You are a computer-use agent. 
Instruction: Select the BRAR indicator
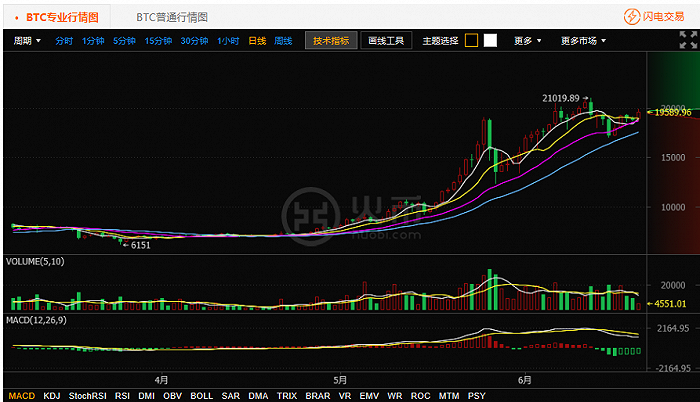(318, 396)
